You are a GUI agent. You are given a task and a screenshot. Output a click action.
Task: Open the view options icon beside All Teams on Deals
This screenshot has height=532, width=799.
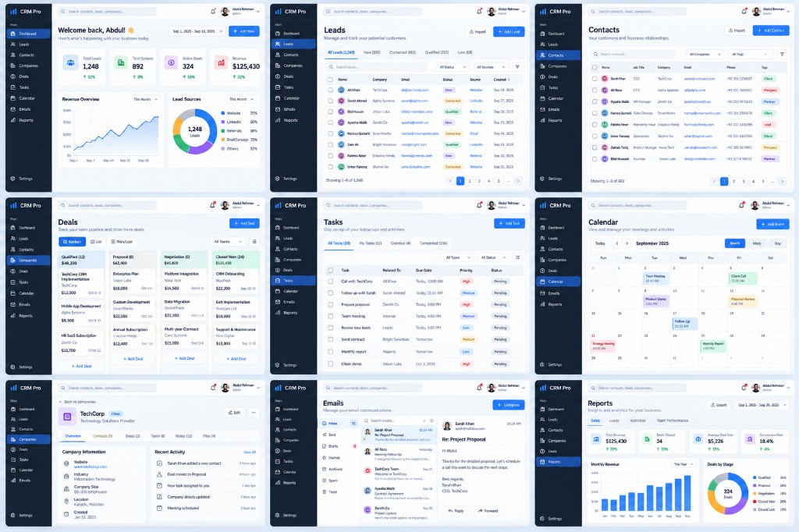pos(254,242)
